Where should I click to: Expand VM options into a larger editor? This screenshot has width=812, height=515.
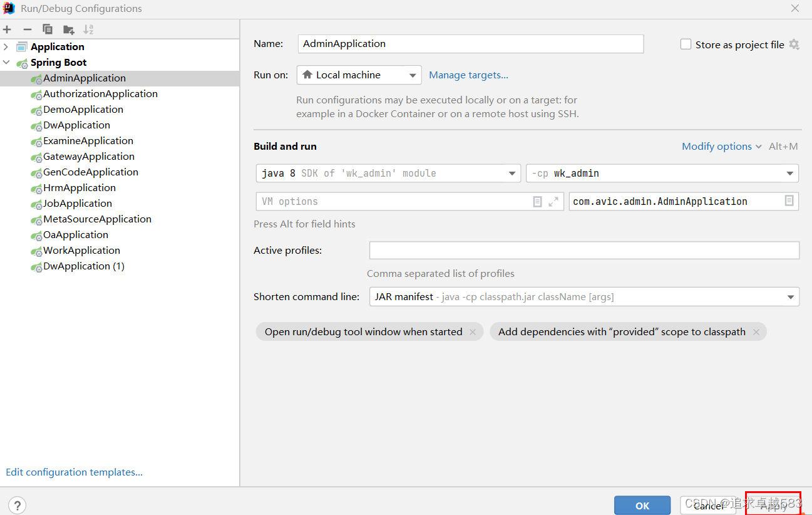[x=555, y=201]
